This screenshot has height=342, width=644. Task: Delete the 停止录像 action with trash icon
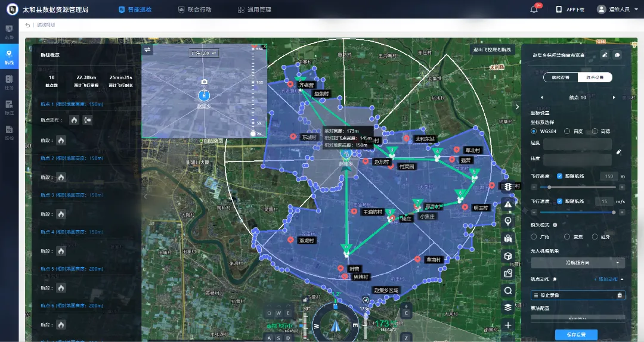pyautogui.click(x=620, y=295)
